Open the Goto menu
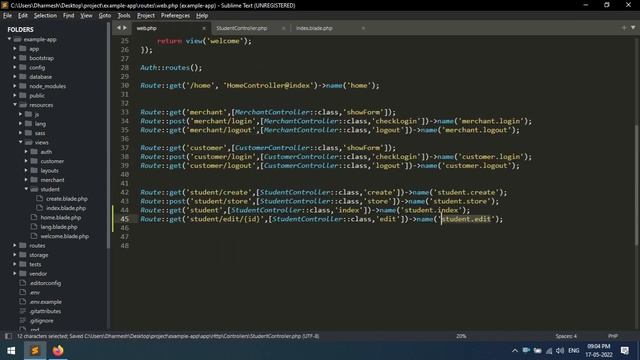 (x=105, y=16)
